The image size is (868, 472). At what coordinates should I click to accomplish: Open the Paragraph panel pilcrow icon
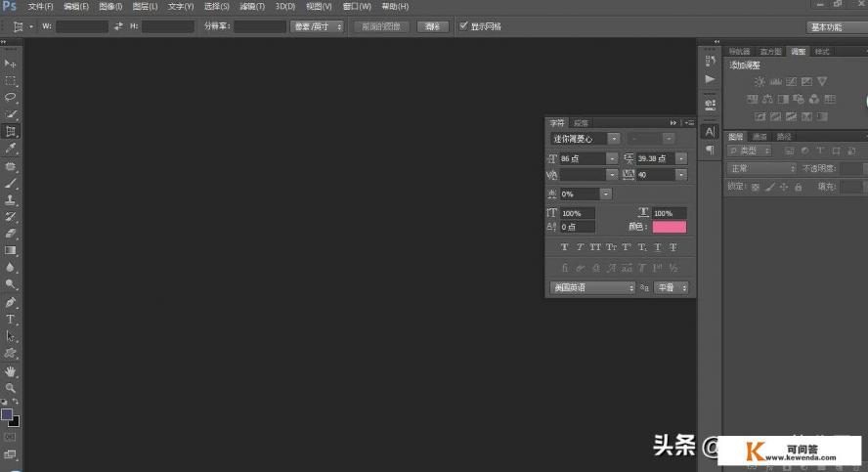(x=710, y=150)
